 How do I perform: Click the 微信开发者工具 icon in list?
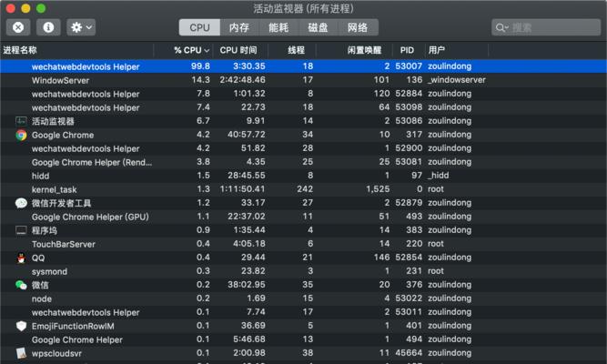21,203
